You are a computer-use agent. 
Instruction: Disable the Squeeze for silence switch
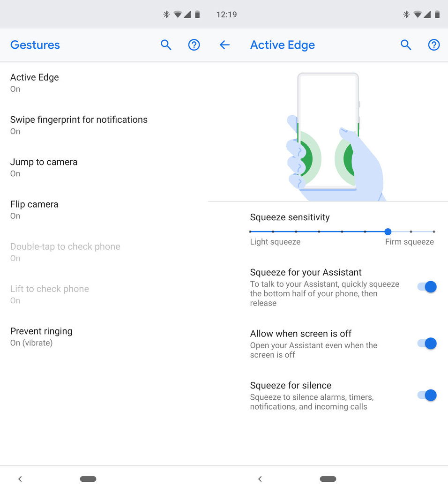[x=427, y=395]
